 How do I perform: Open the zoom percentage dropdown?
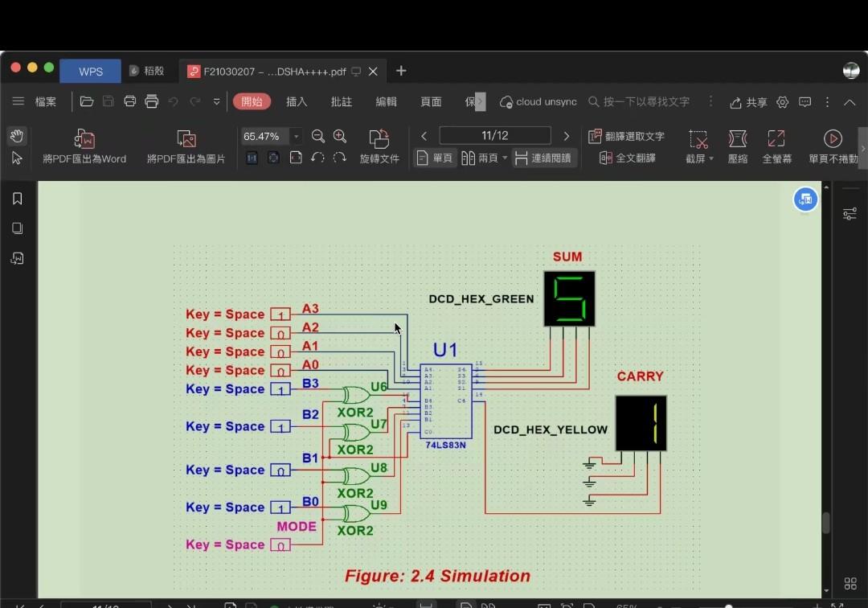(x=295, y=136)
